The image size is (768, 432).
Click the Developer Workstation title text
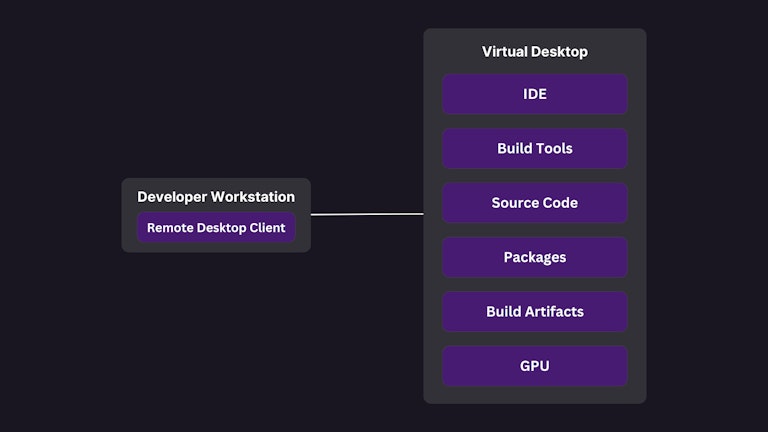point(216,196)
